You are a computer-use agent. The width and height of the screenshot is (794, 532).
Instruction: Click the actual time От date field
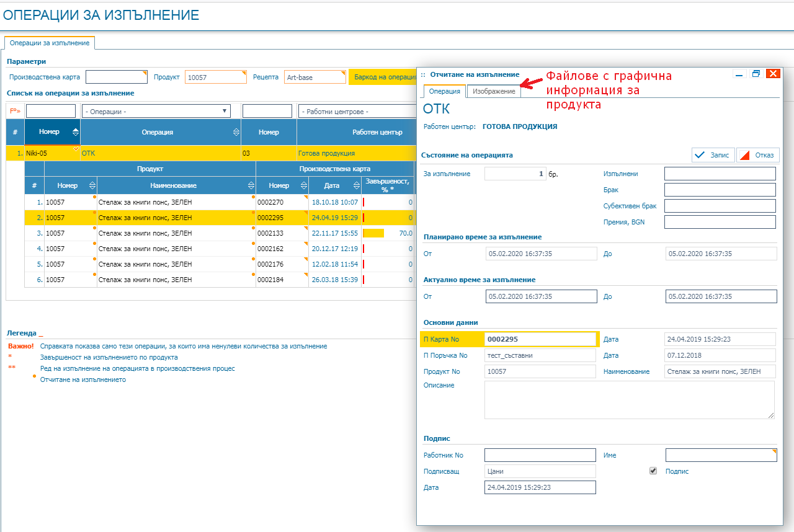point(542,296)
